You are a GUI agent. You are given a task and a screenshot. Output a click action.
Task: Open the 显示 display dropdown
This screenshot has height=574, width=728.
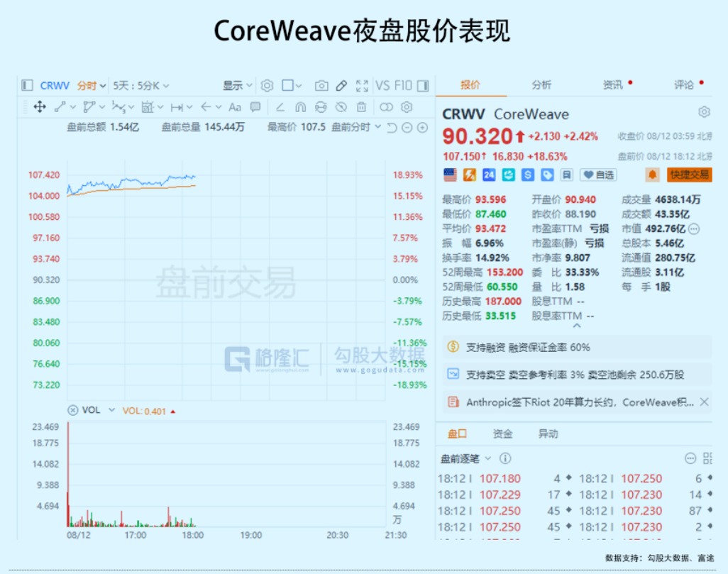pyautogui.click(x=237, y=85)
